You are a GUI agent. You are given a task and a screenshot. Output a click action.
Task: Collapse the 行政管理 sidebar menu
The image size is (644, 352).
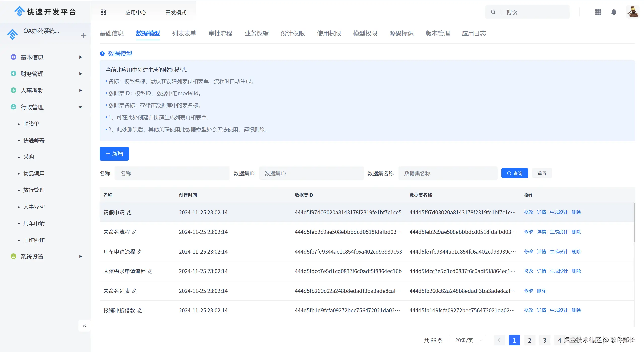point(80,107)
